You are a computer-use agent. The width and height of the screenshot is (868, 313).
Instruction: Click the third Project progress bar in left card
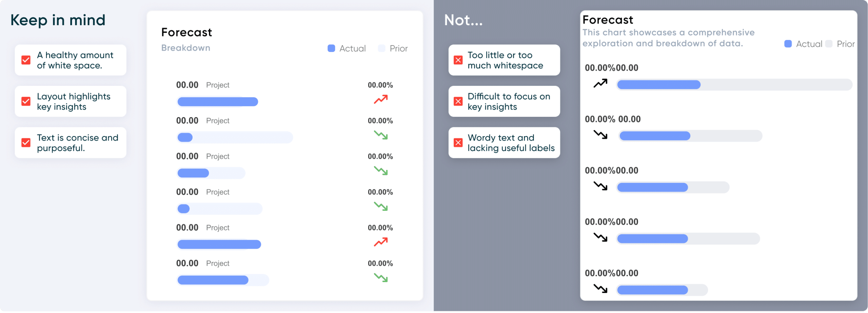pyautogui.click(x=211, y=173)
